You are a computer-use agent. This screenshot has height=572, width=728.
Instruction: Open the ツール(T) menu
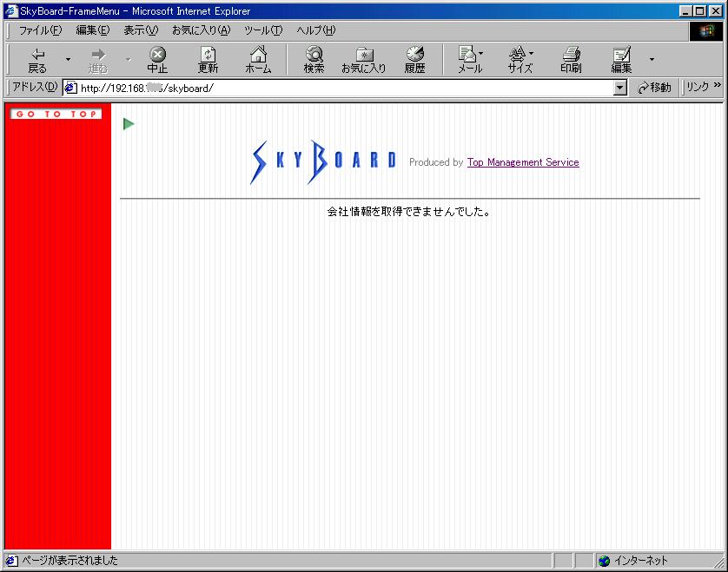(263, 30)
